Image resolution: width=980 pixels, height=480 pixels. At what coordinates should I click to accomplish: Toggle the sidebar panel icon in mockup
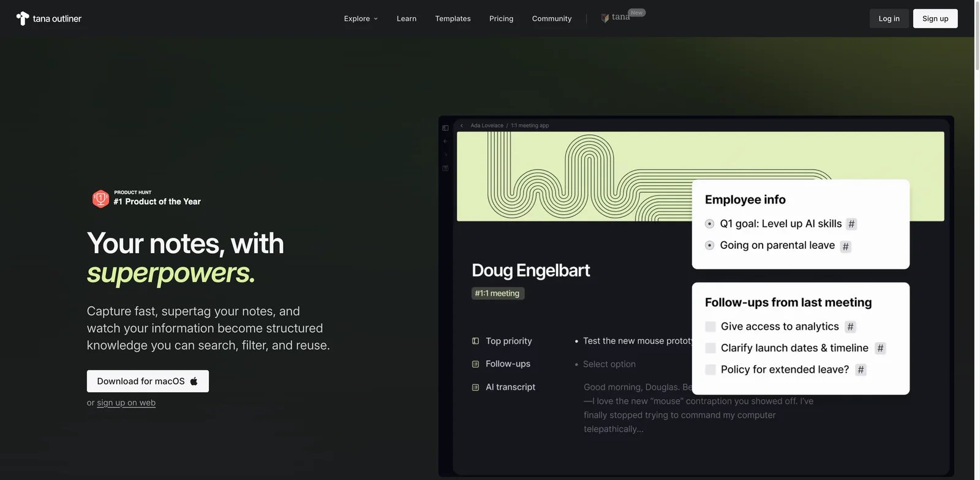[445, 128]
